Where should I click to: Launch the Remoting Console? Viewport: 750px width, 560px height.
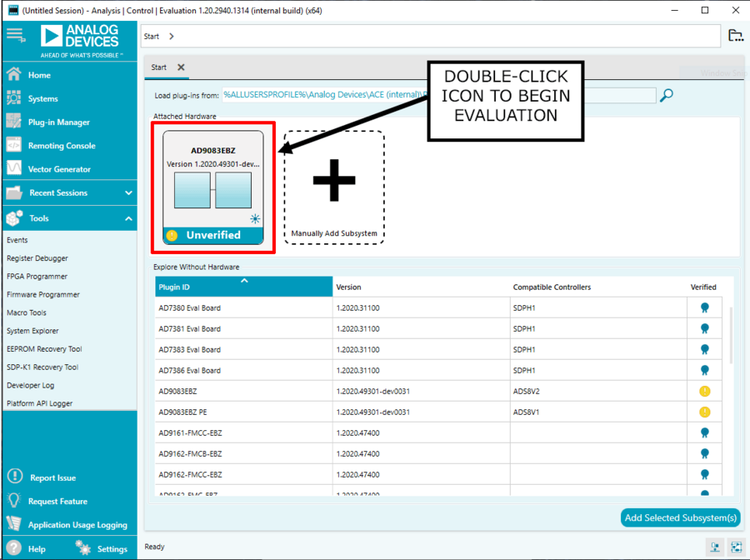[x=61, y=145]
